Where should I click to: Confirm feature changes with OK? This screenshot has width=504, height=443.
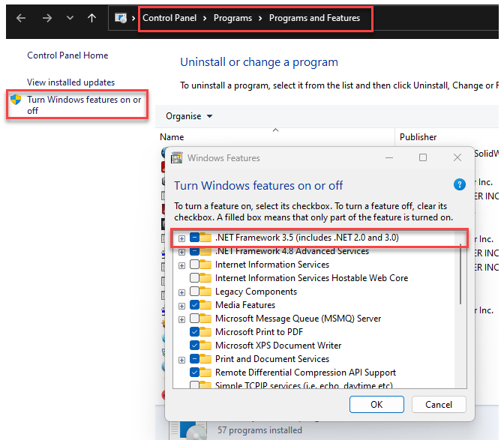coord(376,404)
